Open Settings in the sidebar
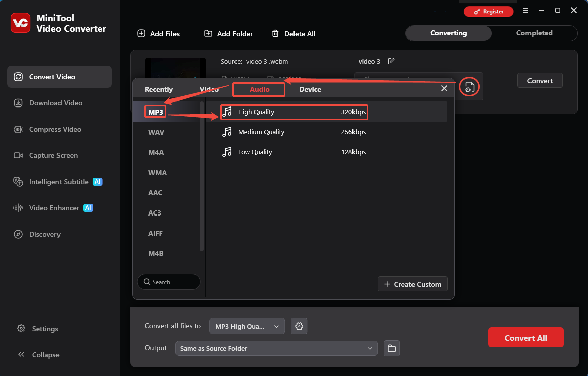This screenshot has width=588, height=376. 38,329
